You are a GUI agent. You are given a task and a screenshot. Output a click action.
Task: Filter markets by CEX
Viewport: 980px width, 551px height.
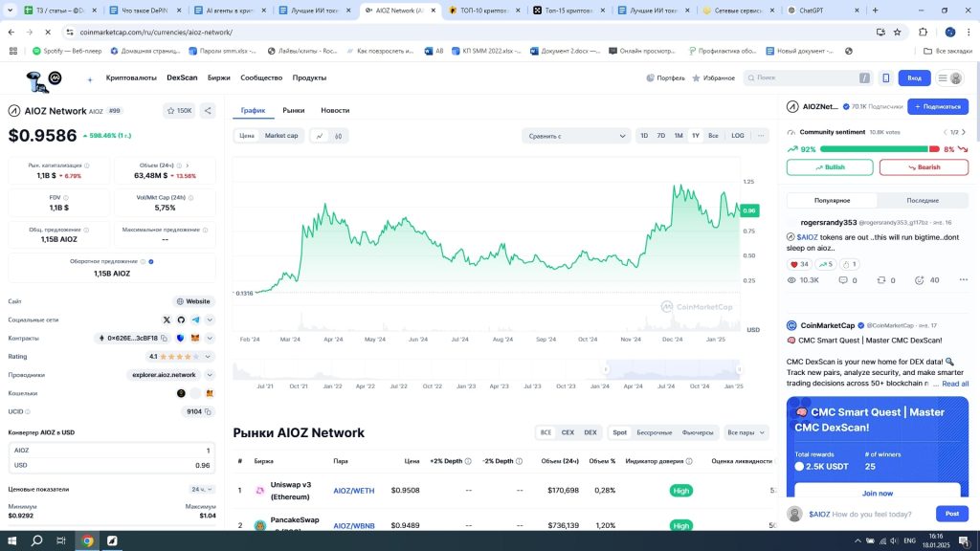pos(568,432)
